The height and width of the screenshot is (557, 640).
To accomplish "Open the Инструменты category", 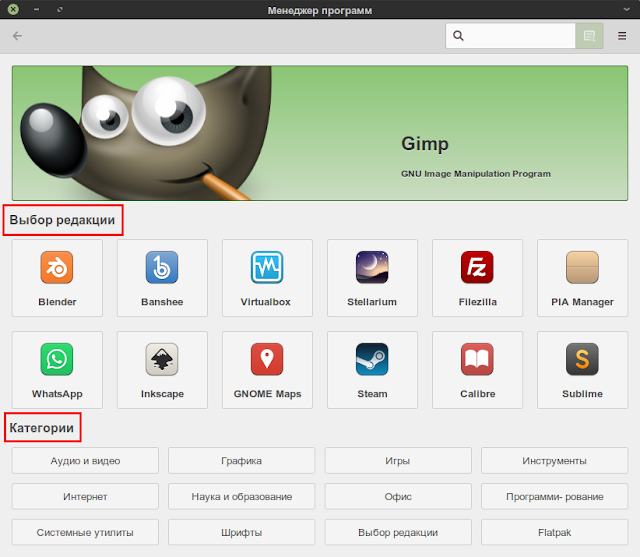I will [x=554, y=461].
